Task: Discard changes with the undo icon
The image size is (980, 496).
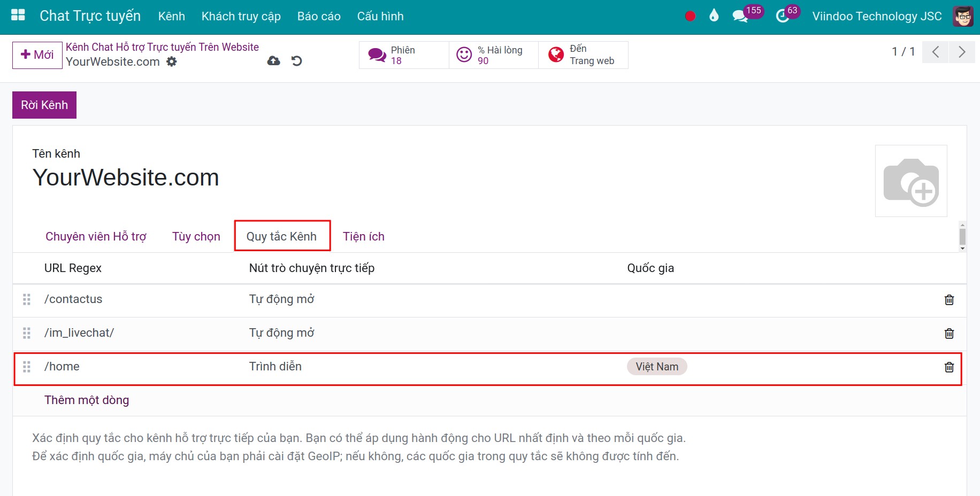Action: [297, 61]
